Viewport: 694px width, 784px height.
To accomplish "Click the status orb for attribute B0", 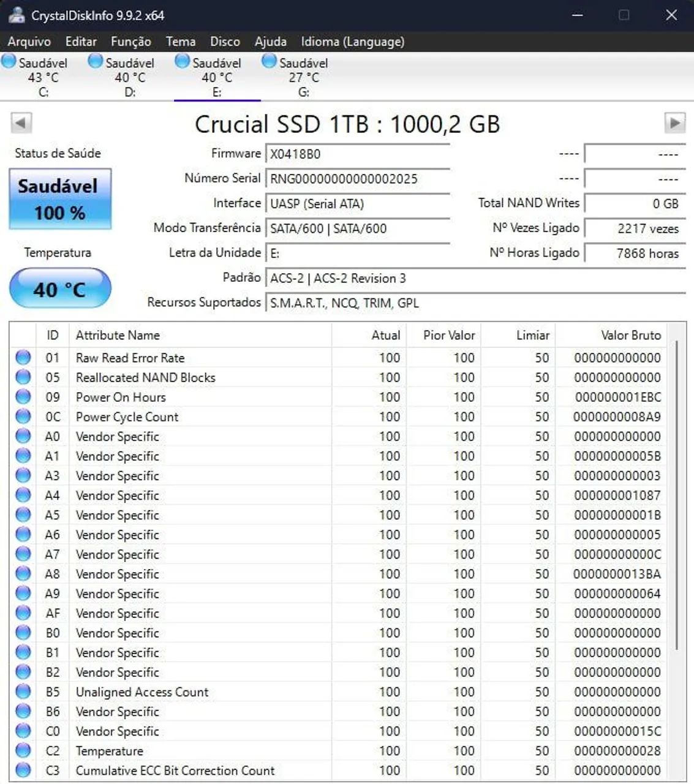I will pyautogui.click(x=23, y=632).
